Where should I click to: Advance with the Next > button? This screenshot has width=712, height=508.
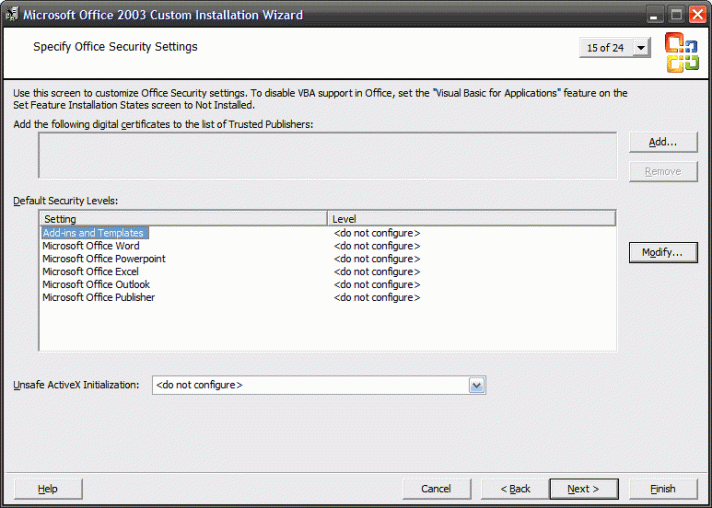584,489
